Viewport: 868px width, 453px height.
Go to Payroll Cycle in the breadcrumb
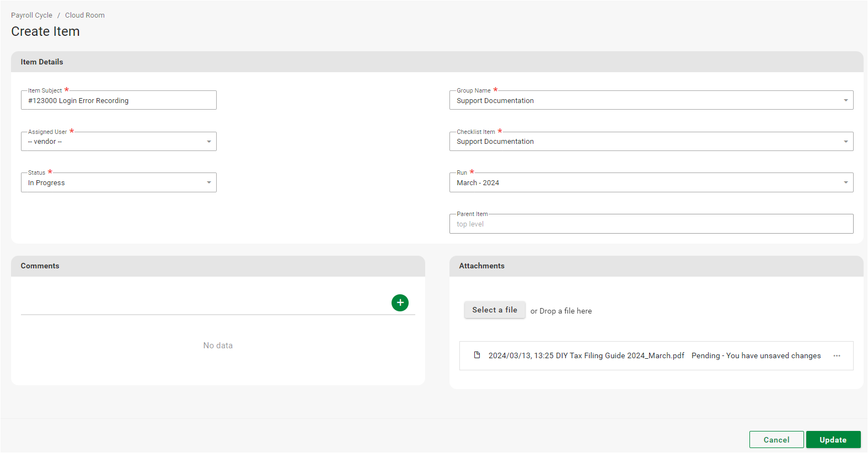pos(31,15)
